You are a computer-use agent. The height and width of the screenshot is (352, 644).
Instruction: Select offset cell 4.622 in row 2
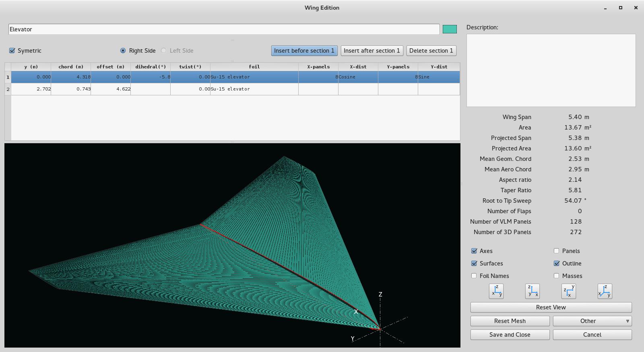[111, 89]
